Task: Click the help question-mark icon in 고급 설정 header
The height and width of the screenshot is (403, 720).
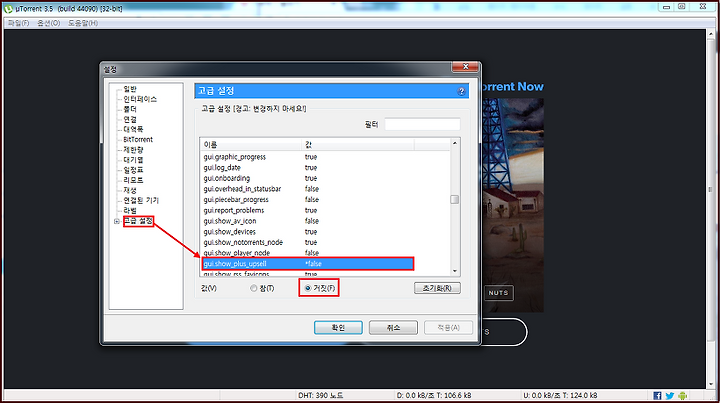Action: (x=461, y=91)
